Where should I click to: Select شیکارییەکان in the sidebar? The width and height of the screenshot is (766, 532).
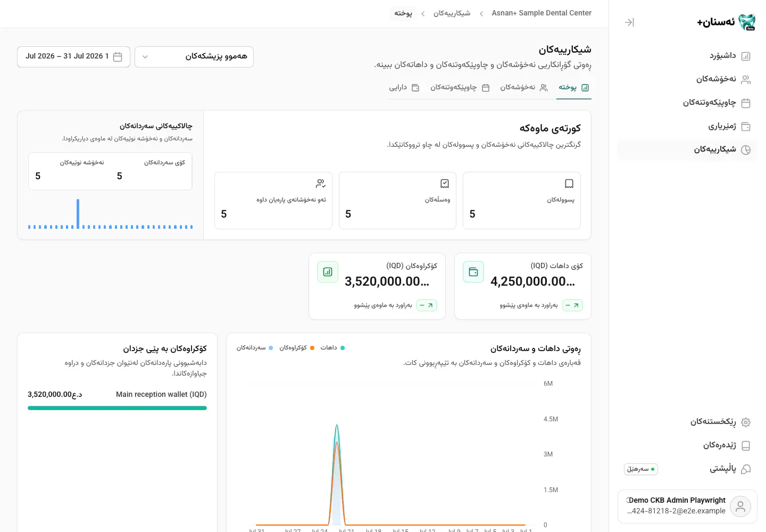pos(687,149)
